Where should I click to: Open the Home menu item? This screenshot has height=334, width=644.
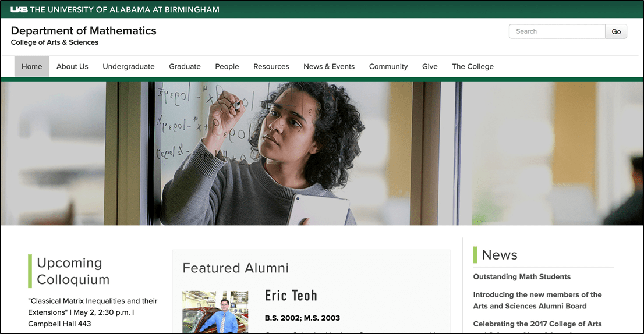pos(31,66)
